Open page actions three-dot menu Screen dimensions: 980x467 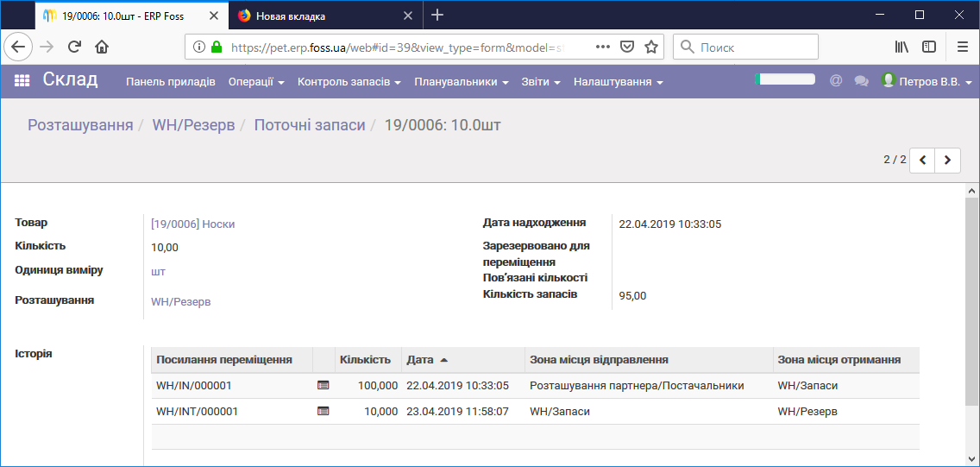click(602, 47)
